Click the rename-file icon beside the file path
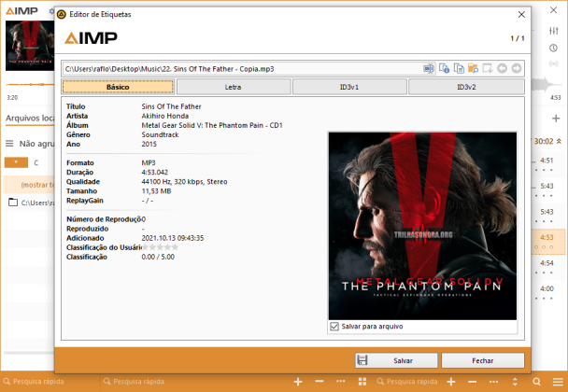The image size is (568, 392). coord(429,68)
